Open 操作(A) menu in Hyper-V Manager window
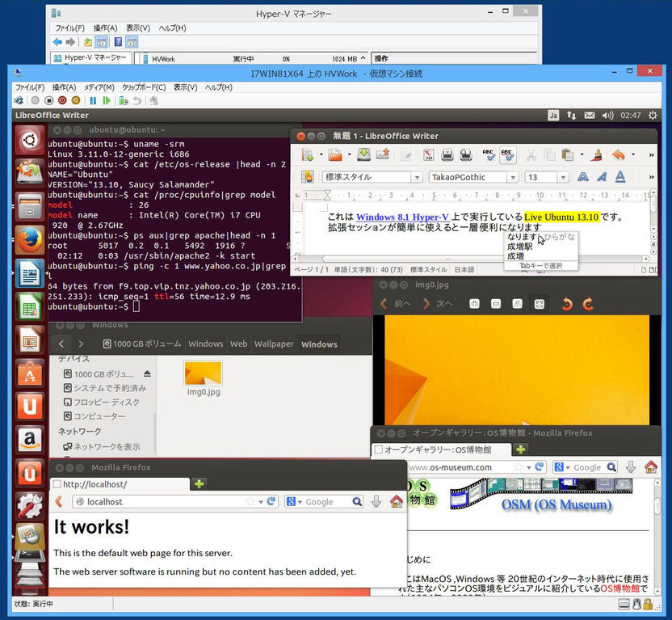 (106, 27)
